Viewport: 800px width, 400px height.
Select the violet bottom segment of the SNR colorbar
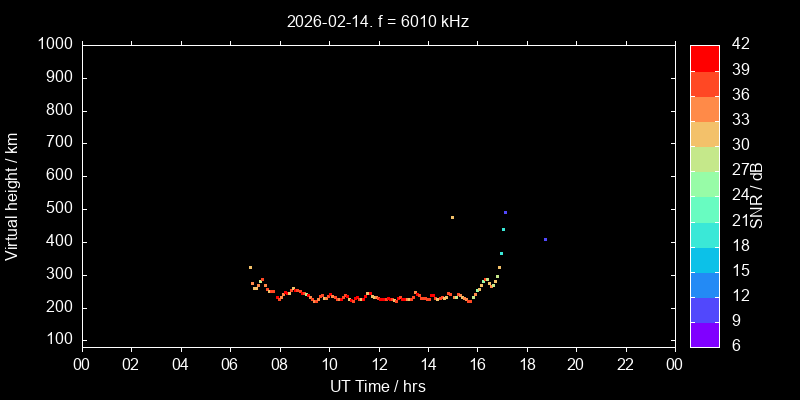pos(705,335)
